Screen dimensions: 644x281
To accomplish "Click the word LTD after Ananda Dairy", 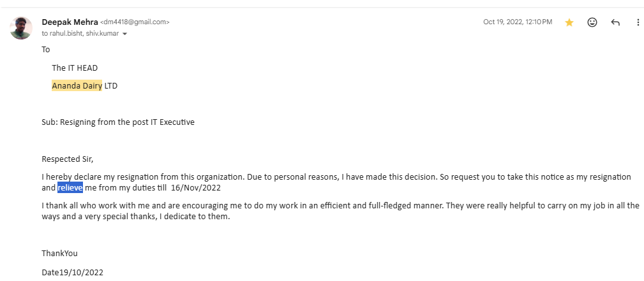I will pos(110,86).
